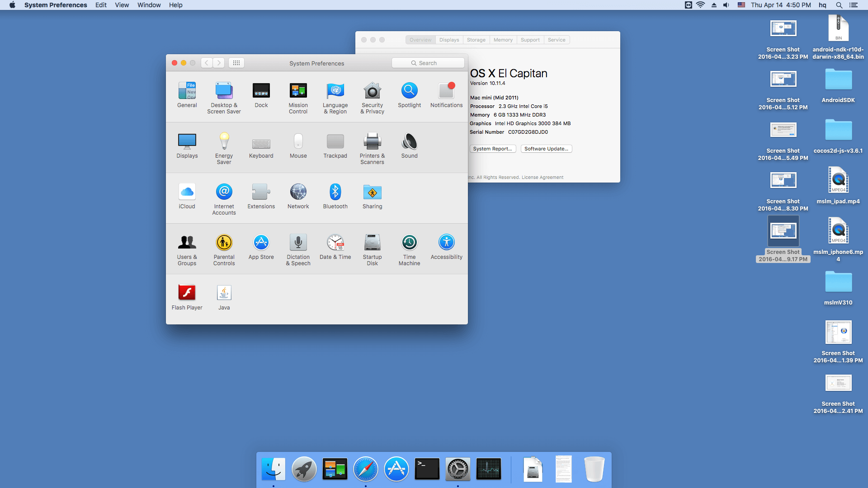The width and height of the screenshot is (868, 488).
Task: Click the Window menu in menu bar
Action: 148,5
